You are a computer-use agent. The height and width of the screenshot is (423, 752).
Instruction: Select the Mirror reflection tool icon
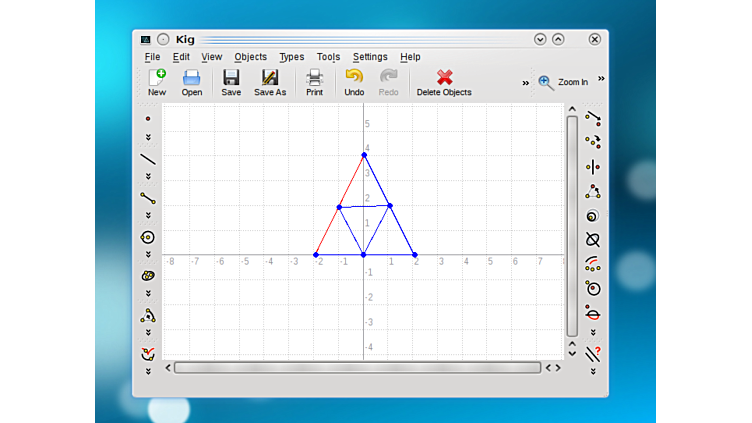593,167
